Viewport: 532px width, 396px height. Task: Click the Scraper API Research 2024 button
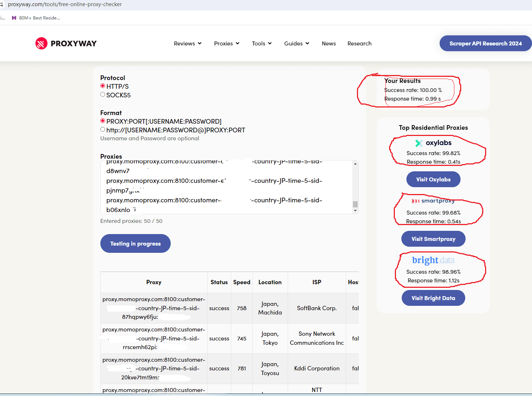point(485,43)
